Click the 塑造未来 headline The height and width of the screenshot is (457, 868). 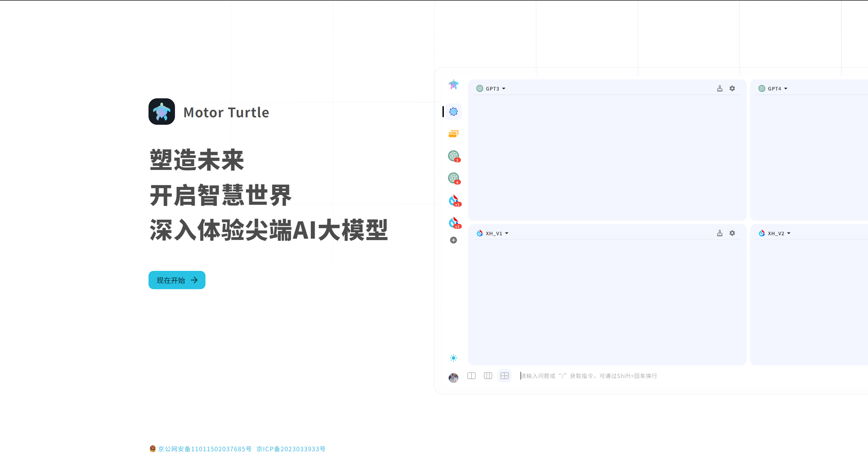pos(197,160)
